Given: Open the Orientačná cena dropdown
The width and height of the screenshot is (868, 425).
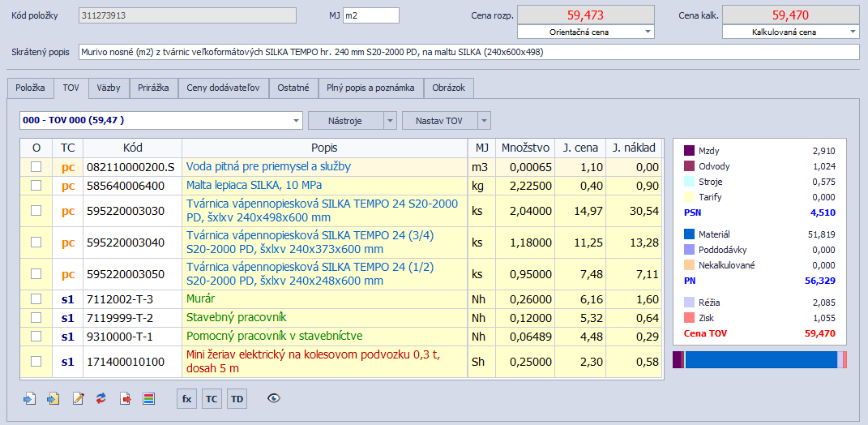Looking at the screenshot, I should [x=648, y=32].
